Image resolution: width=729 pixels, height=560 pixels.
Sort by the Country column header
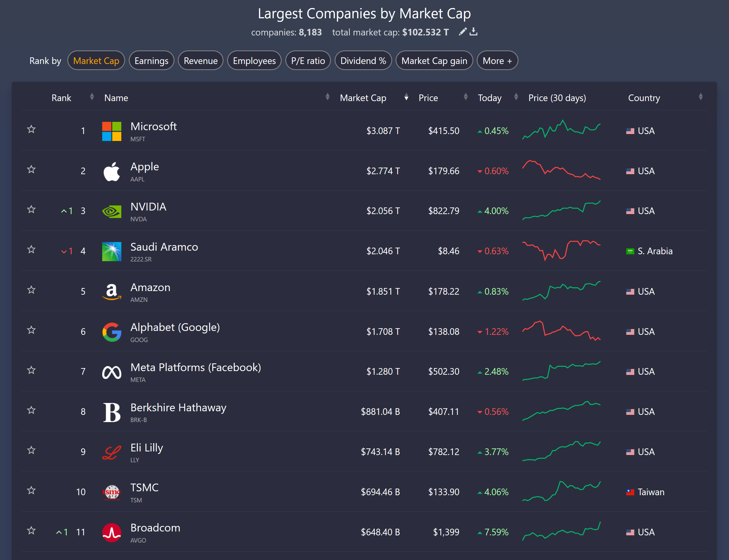coord(644,98)
